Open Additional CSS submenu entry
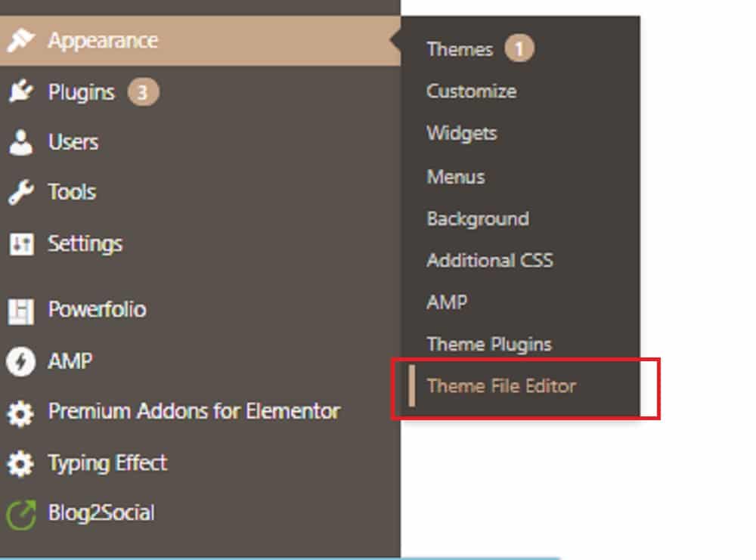The image size is (756, 560). (x=490, y=260)
